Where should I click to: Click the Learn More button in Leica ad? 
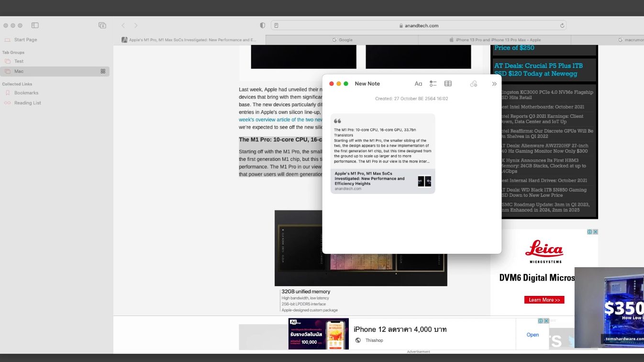pyautogui.click(x=544, y=300)
